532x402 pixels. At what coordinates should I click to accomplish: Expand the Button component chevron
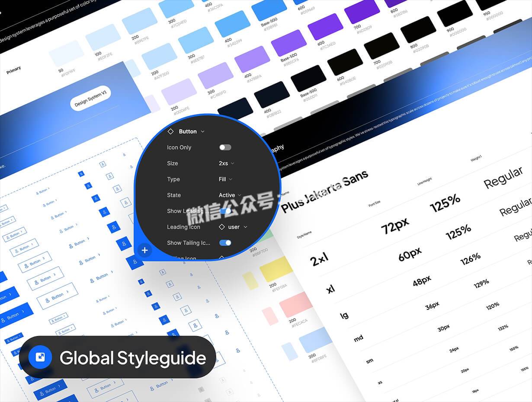click(x=203, y=132)
